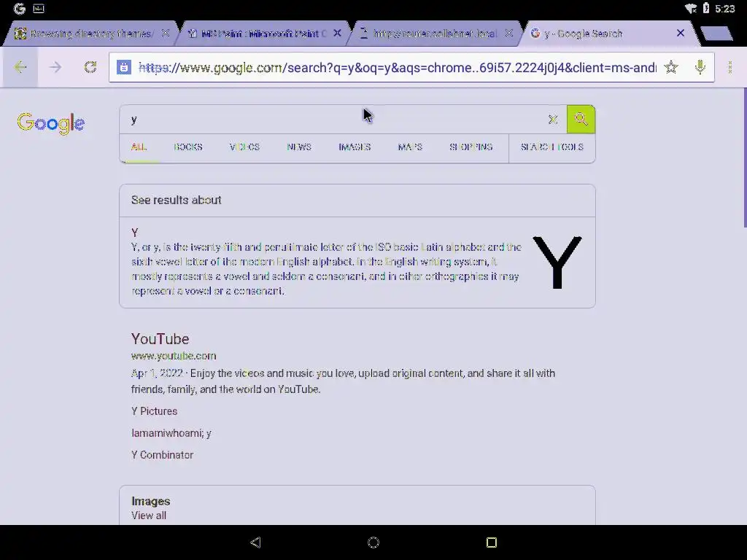Click the battery status icon
747x560 pixels.
click(706, 9)
